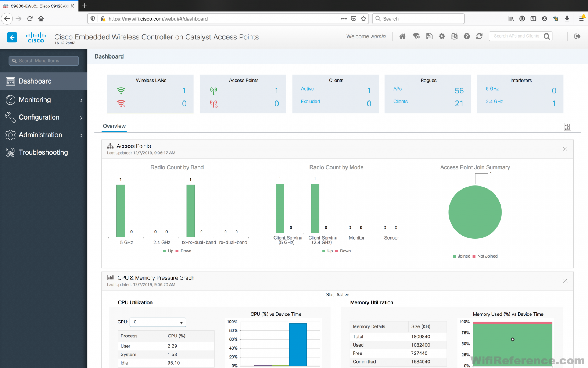This screenshot has height=368, width=588.
Task: Open the wireless setup wizard icon
Action: tap(416, 36)
